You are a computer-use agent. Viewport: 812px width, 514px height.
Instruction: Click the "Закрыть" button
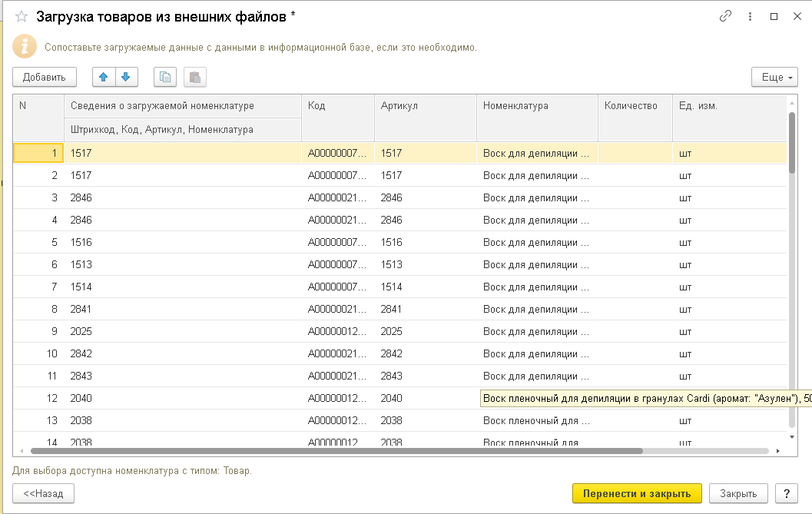pos(737,493)
